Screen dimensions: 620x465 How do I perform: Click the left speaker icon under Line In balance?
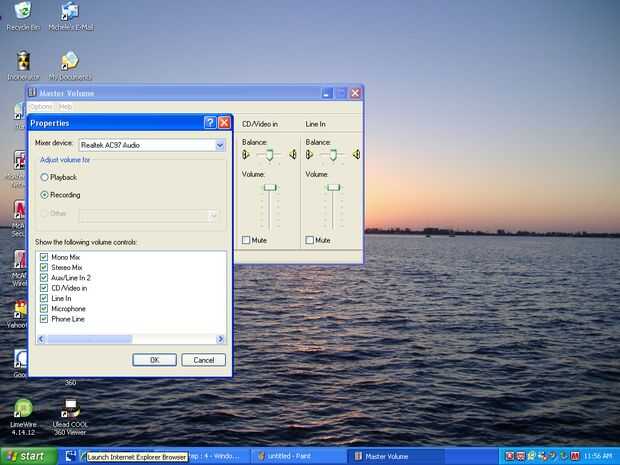click(x=310, y=154)
